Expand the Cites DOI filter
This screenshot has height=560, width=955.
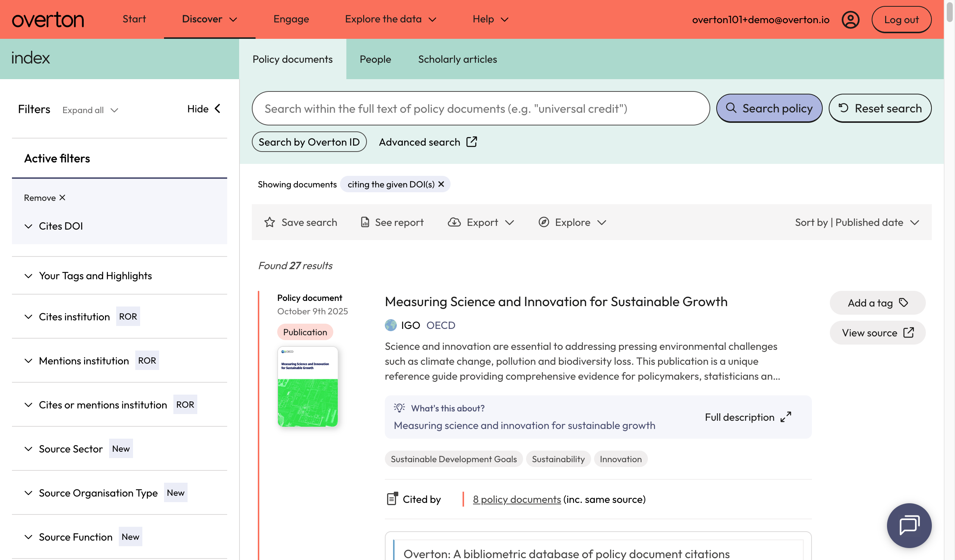tap(53, 226)
